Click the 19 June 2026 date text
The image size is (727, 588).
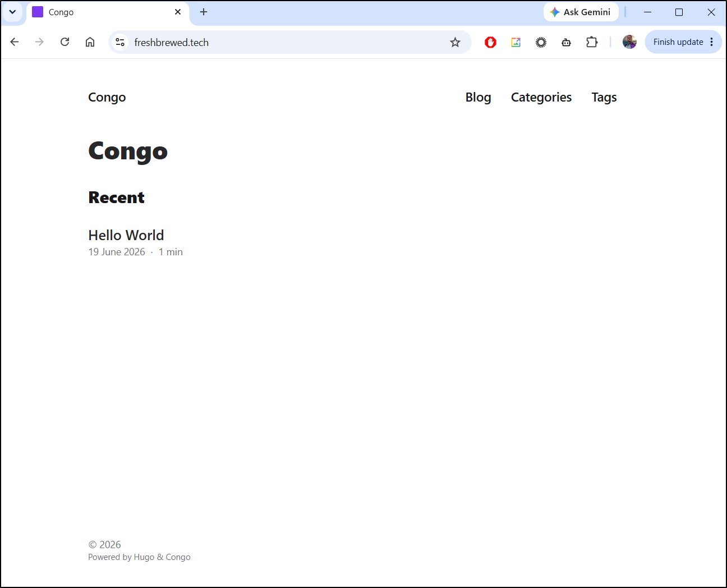click(x=117, y=252)
